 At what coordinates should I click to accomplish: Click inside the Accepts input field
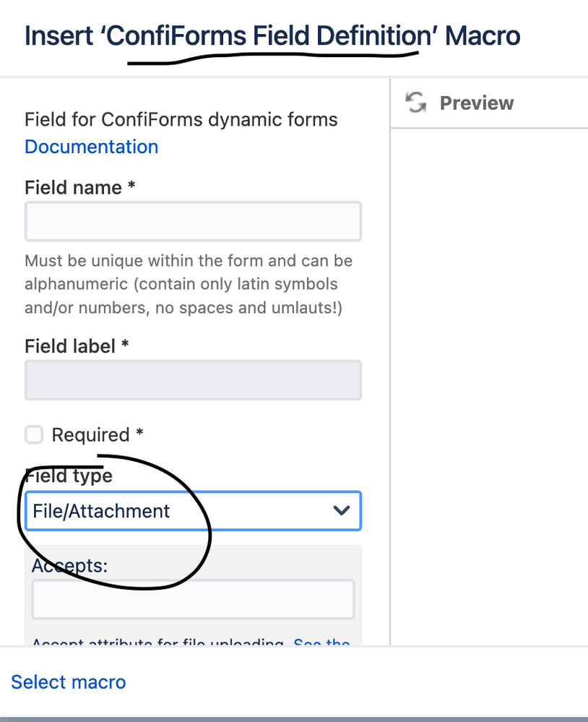click(x=193, y=599)
